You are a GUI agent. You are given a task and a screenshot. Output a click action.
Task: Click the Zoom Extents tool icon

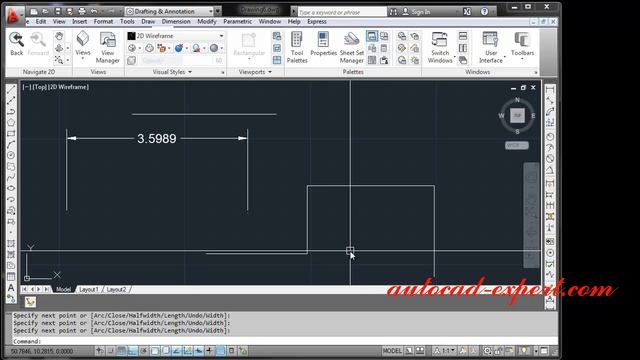pyautogui.click(x=59, y=60)
